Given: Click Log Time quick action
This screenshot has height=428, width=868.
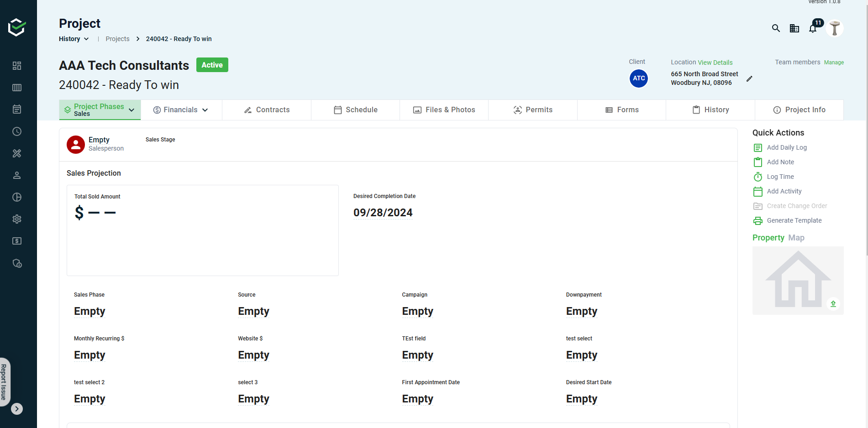Looking at the screenshot, I should click(774, 177).
